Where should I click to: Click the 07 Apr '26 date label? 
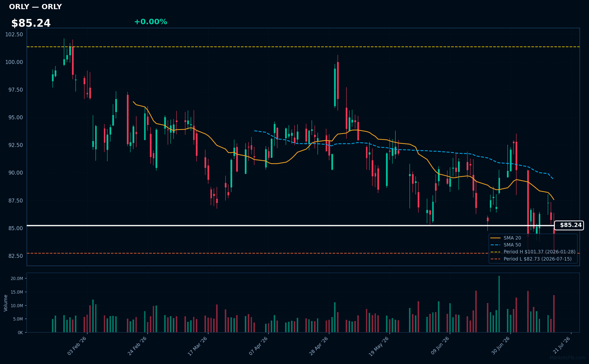pos(258,346)
